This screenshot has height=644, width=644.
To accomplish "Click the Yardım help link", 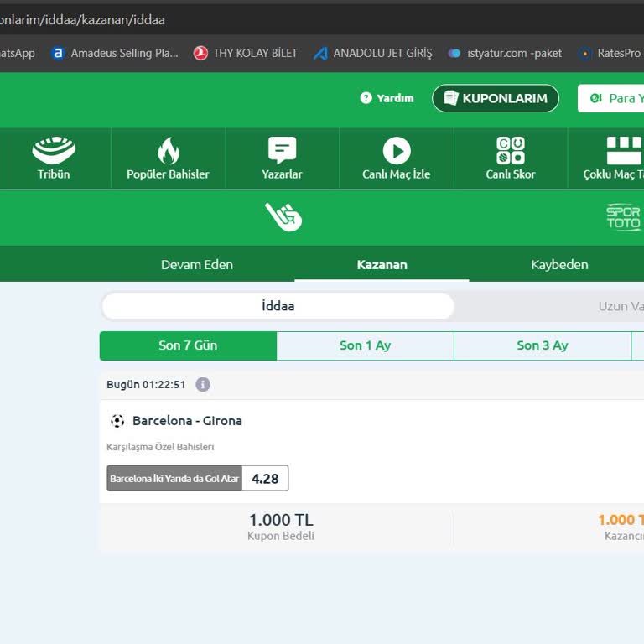I will pyautogui.click(x=387, y=98).
